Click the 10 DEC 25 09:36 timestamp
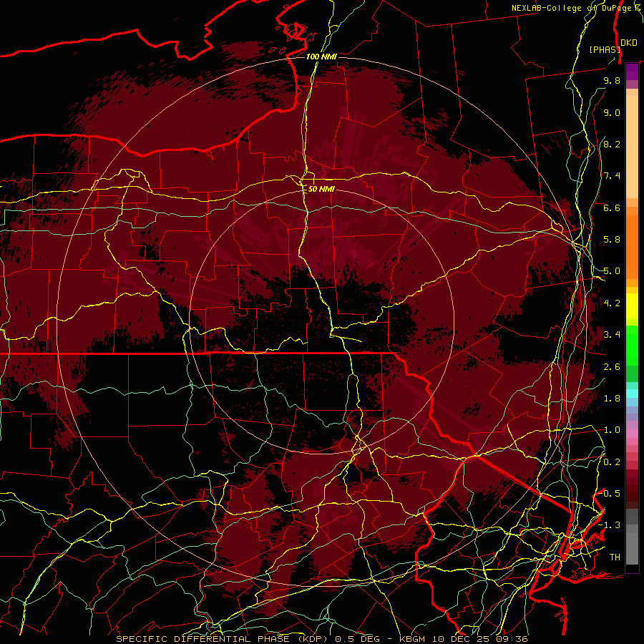644x644 pixels. click(x=479, y=639)
